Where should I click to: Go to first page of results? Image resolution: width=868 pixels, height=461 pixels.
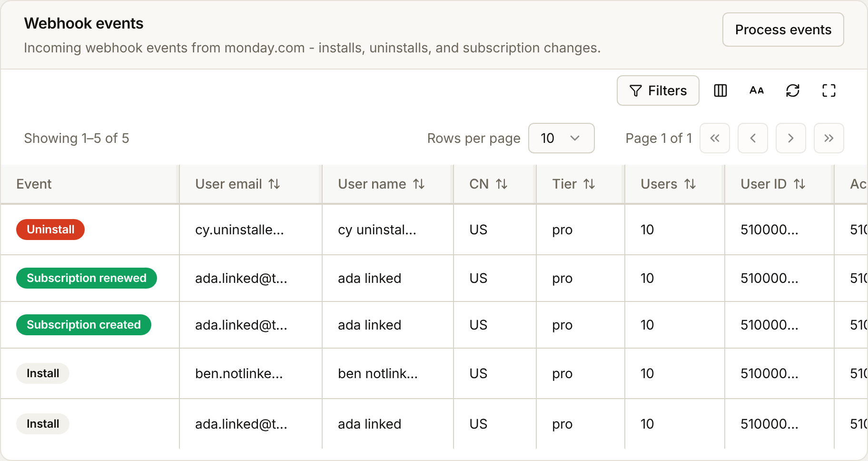[715, 138]
